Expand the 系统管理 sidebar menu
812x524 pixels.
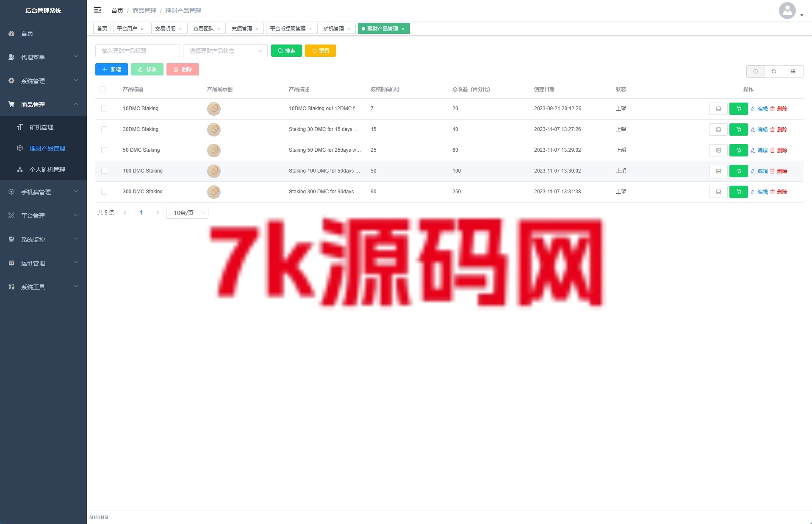tap(43, 81)
